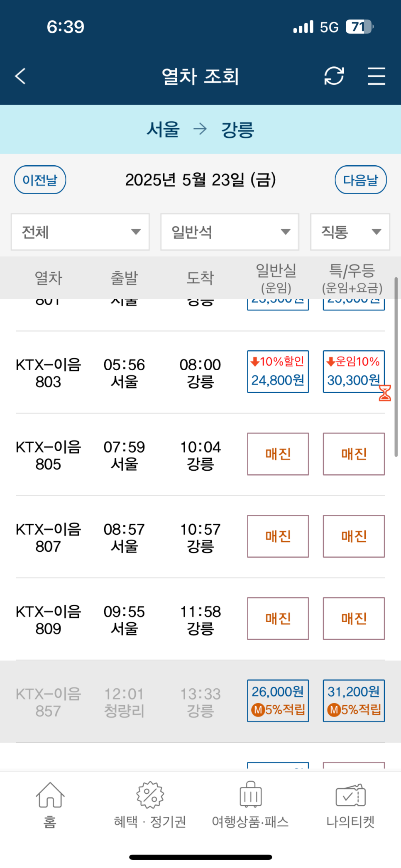The image size is (401, 868).
Task: Click the vertical scrollbar of train list
Action: pyautogui.click(x=396, y=367)
